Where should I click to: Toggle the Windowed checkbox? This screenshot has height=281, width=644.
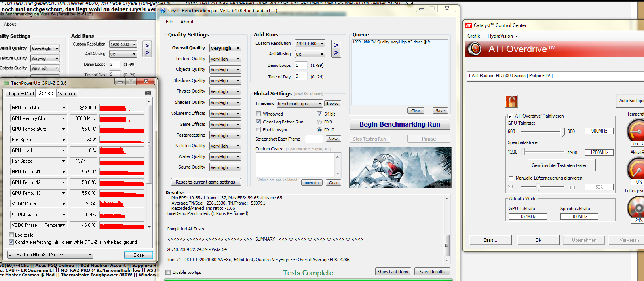pyautogui.click(x=258, y=114)
